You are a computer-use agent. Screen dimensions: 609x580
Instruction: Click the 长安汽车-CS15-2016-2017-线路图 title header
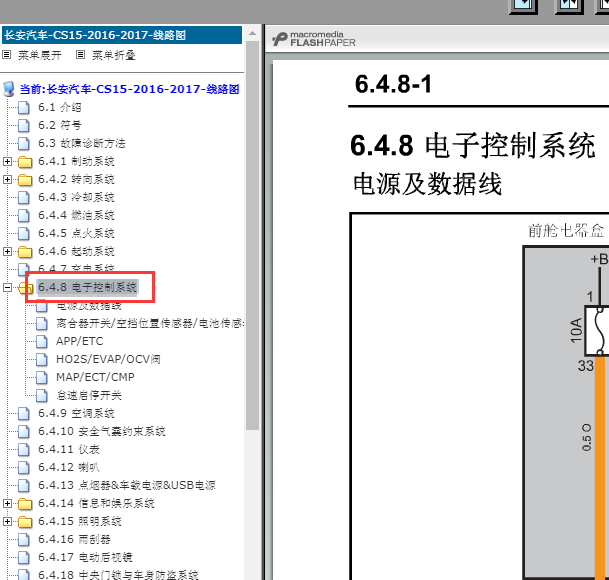pyautogui.click(x=122, y=35)
